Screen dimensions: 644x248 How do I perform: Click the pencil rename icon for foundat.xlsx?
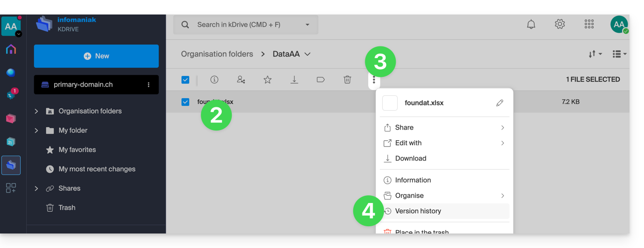pos(500,103)
